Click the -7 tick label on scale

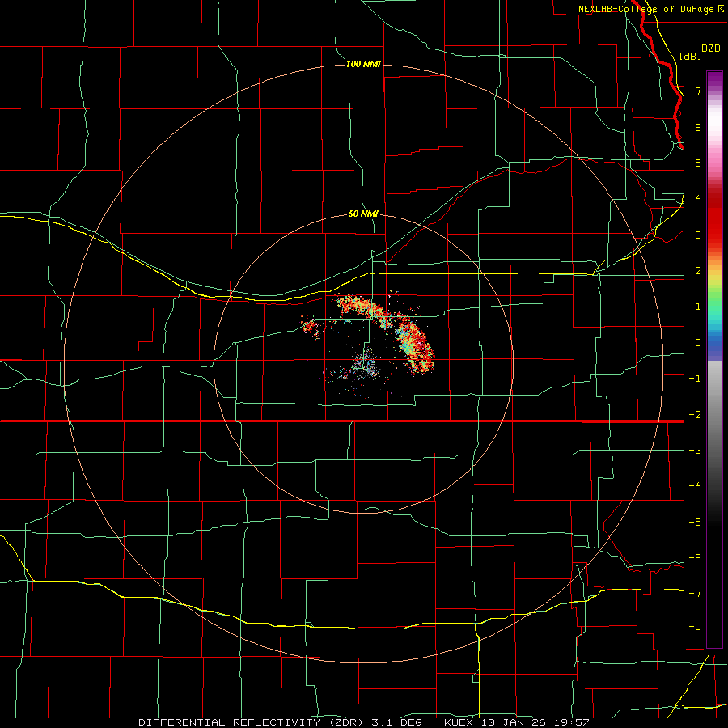695,594
